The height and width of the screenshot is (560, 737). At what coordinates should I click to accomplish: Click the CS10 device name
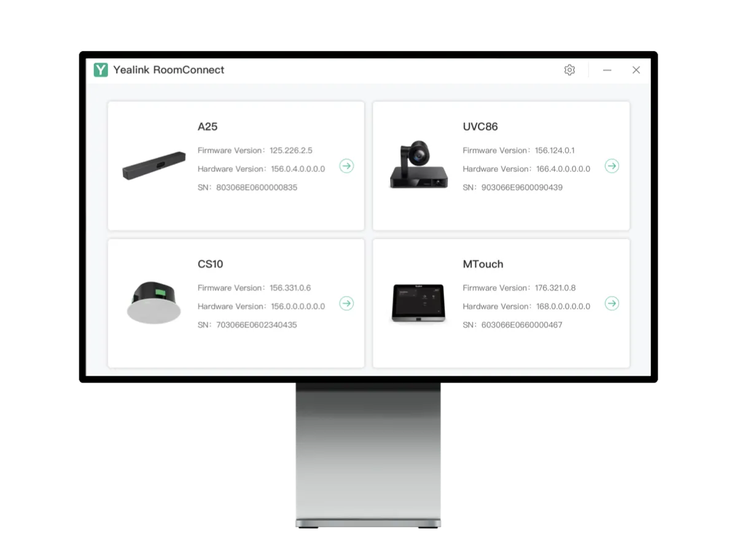click(211, 265)
